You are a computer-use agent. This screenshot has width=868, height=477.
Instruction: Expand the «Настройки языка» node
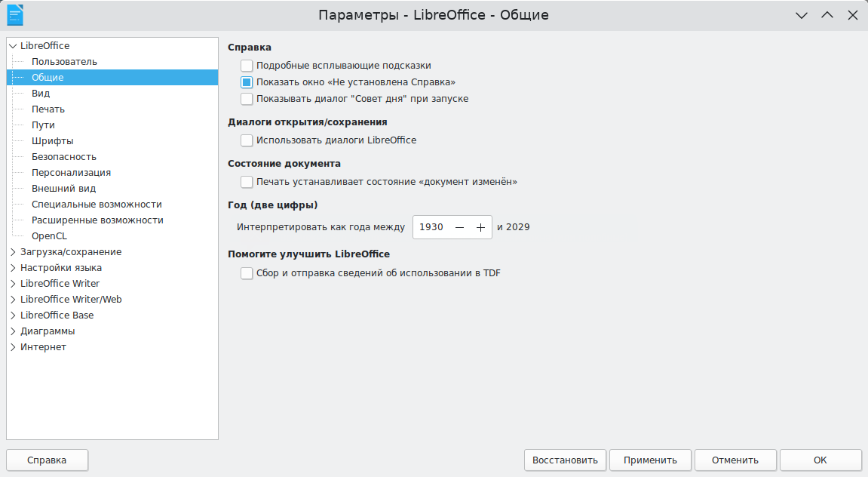click(x=13, y=268)
